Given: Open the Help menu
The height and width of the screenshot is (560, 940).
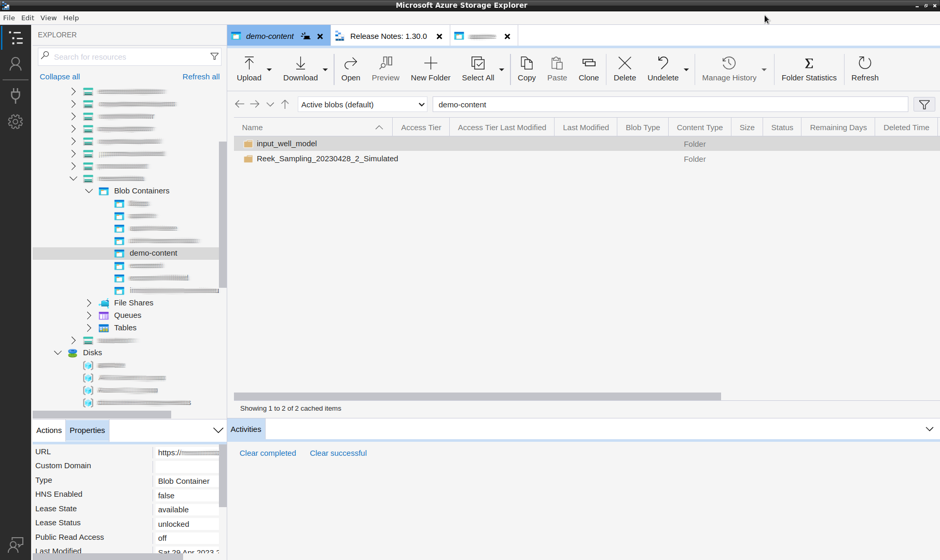Looking at the screenshot, I should click(71, 18).
